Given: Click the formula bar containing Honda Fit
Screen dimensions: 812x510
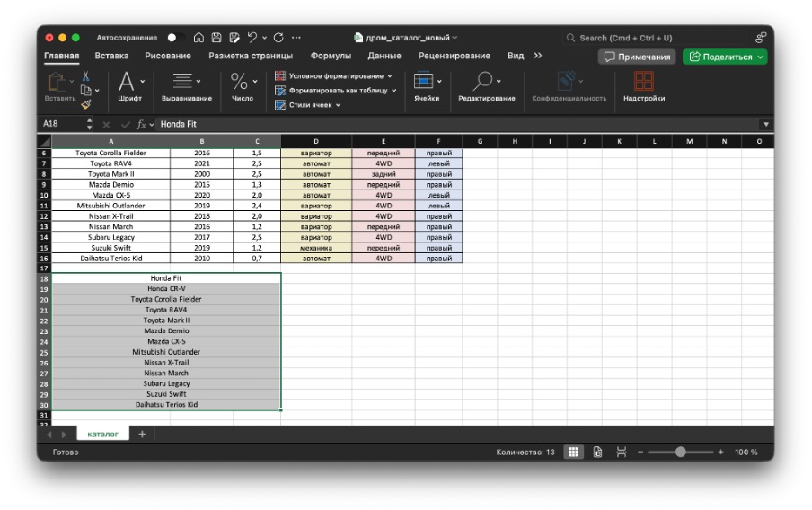Looking at the screenshot, I should (457, 124).
